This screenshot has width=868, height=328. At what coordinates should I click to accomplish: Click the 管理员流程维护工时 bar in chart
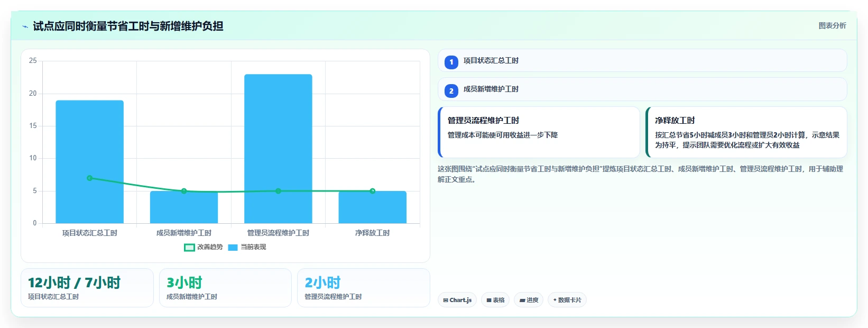tap(278, 149)
